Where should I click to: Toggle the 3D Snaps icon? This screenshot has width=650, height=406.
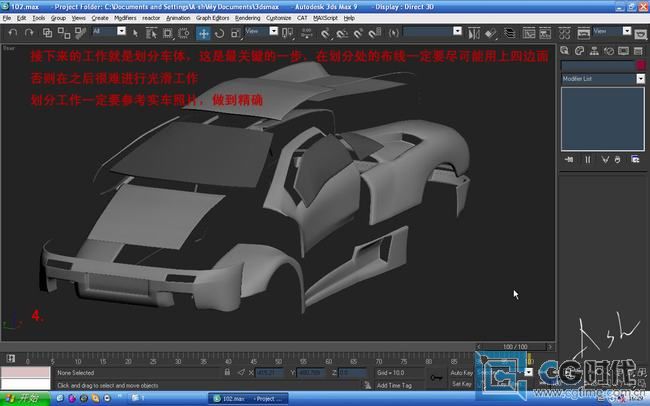(325, 33)
